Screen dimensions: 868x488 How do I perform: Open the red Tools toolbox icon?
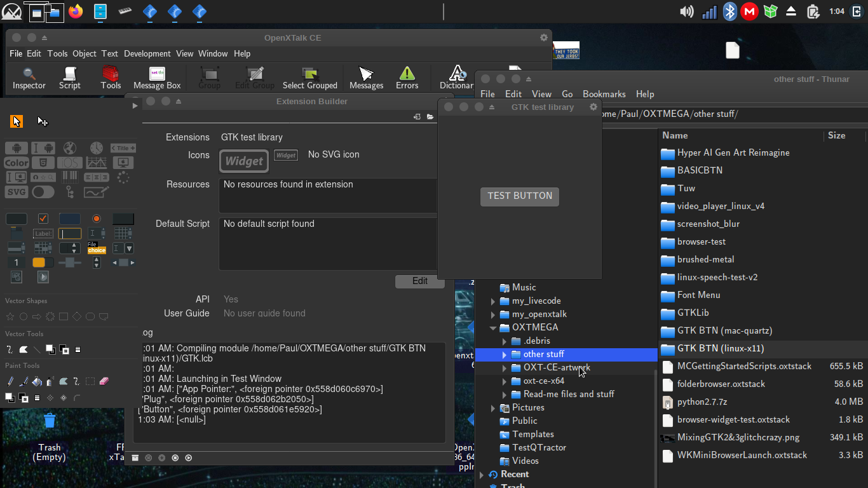click(x=111, y=78)
